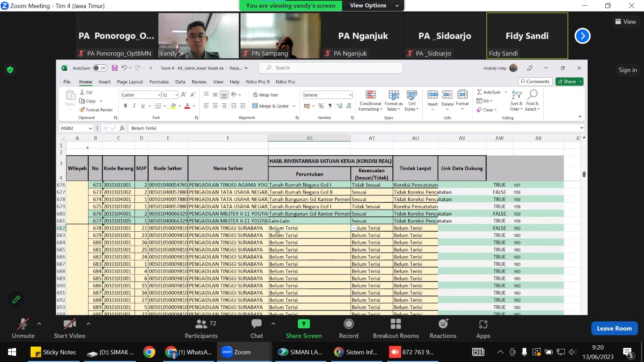Click the Zoom Record button
Viewport: 644px width, 362px height.
click(349, 329)
